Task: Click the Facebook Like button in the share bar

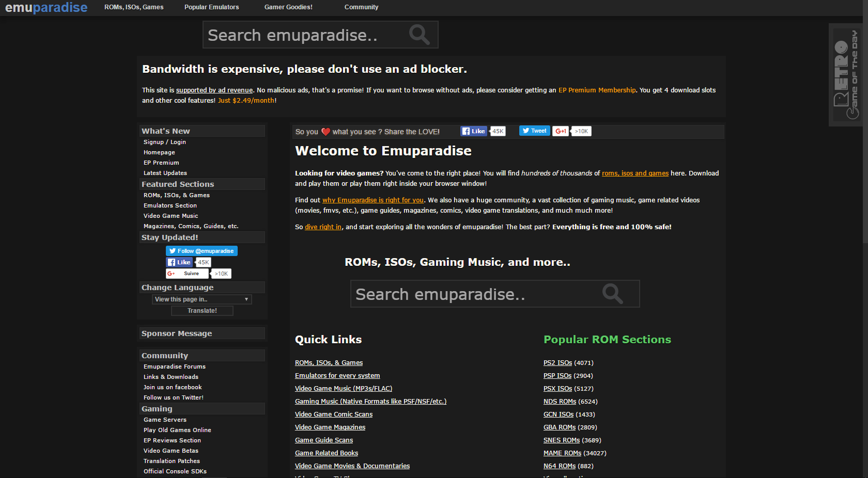Action: [x=473, y=131]
